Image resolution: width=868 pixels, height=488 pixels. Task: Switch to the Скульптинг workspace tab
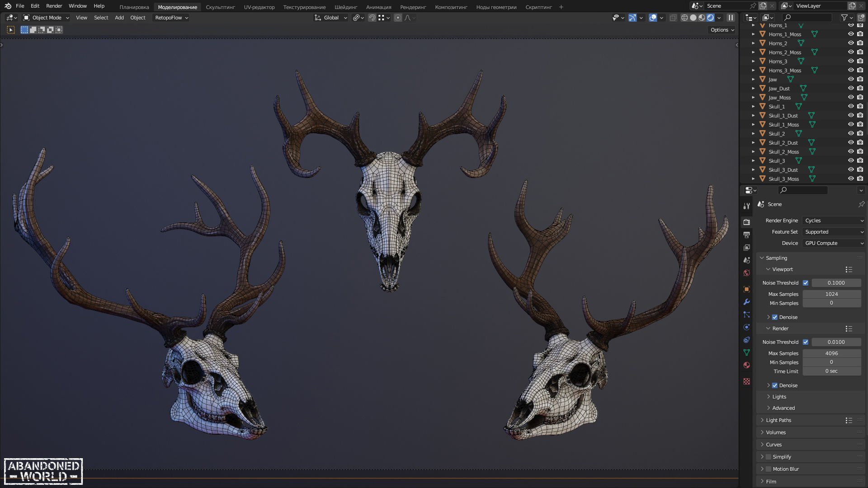tap(220, 7)
